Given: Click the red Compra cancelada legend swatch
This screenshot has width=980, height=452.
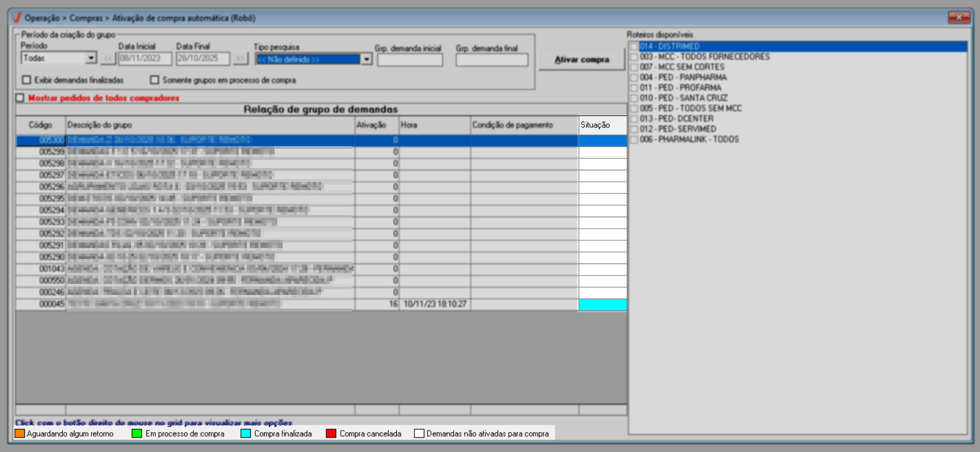Looking at the screenshot, I should (331, 434).
